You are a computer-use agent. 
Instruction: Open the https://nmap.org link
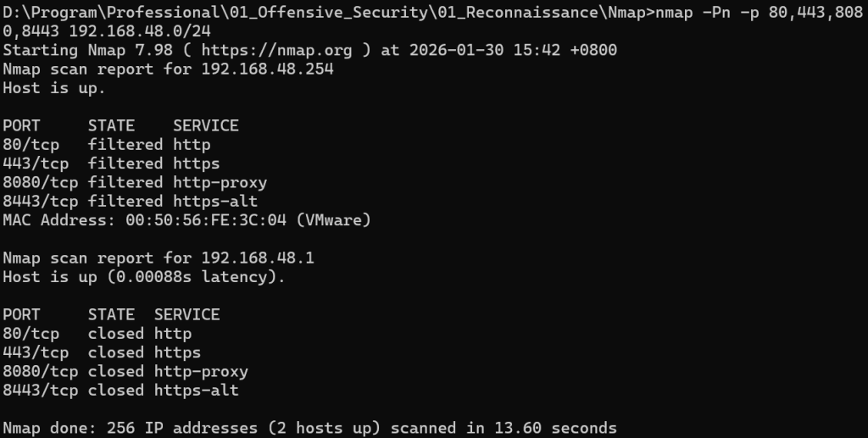pos(276,50)
